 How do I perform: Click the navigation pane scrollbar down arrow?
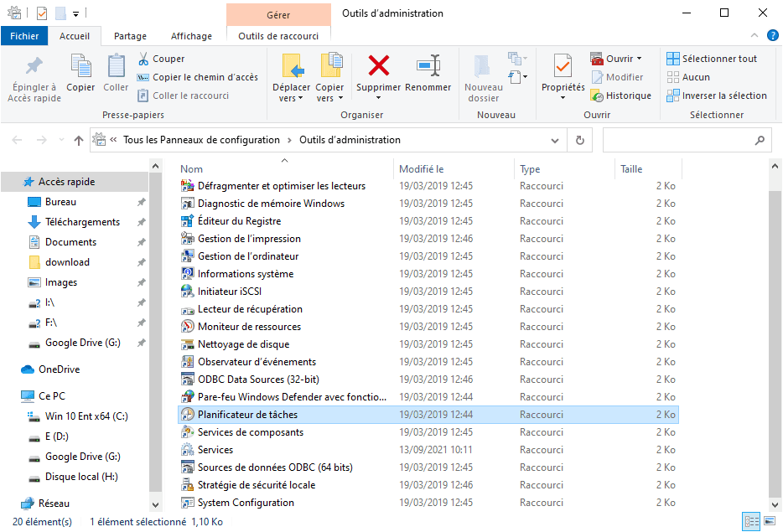[x=155, y=504]
